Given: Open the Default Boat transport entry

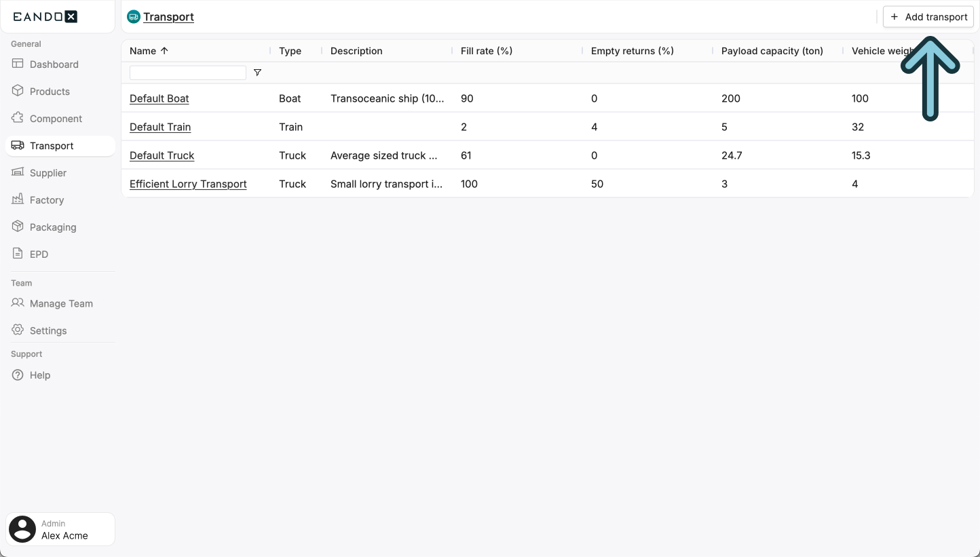Looking at the screenshot, I should click(159, 98).
